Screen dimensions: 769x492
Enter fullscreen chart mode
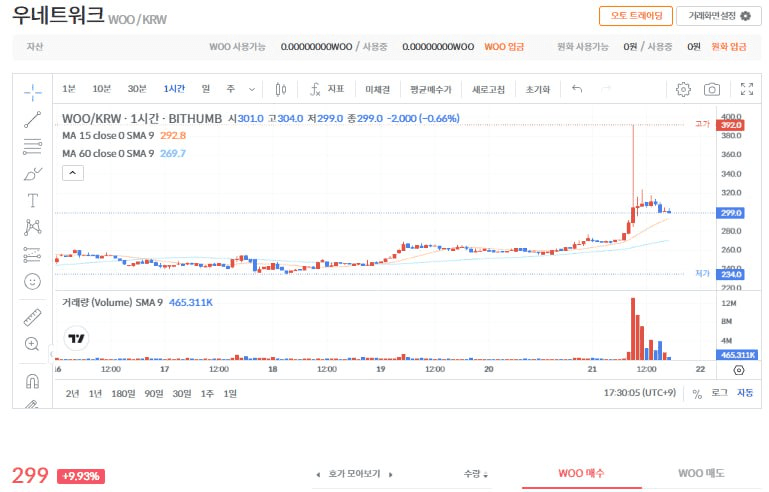[x=746, y=89]
